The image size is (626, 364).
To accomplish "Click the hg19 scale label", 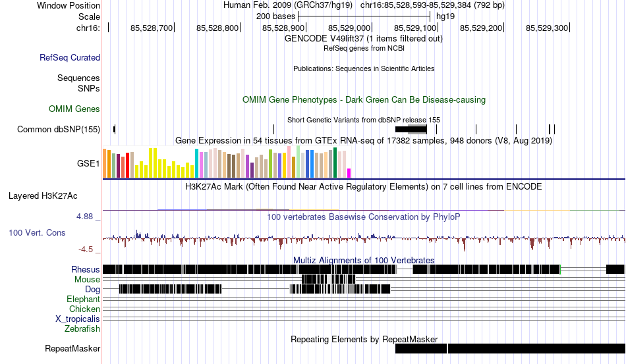I will [445, 16].
